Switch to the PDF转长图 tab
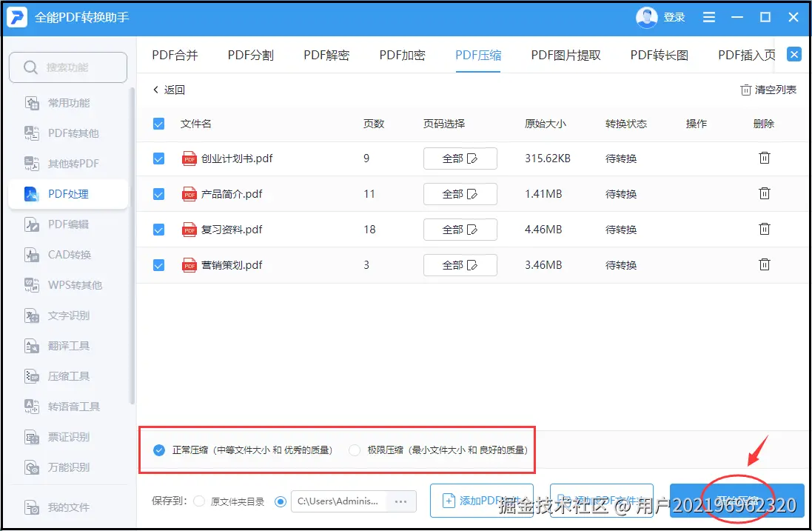The image size is (812, 531). [660, 55]
